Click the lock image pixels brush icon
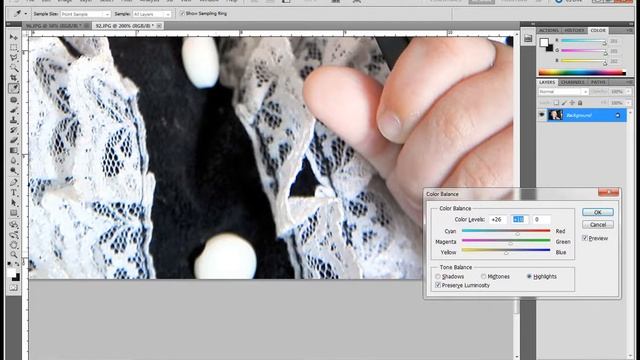Image resolution: width=640 pixels, height=360 pixels. coord(564,103)
